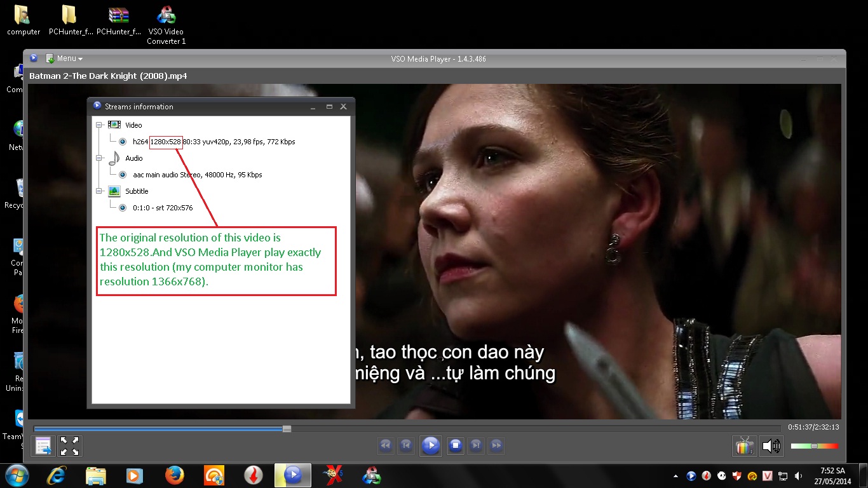Image resolution: width=868 pixels, height=488 pixels.
Task: Click the VSO Media Player logo icon in title bar
Action: (x=34, y=58)
